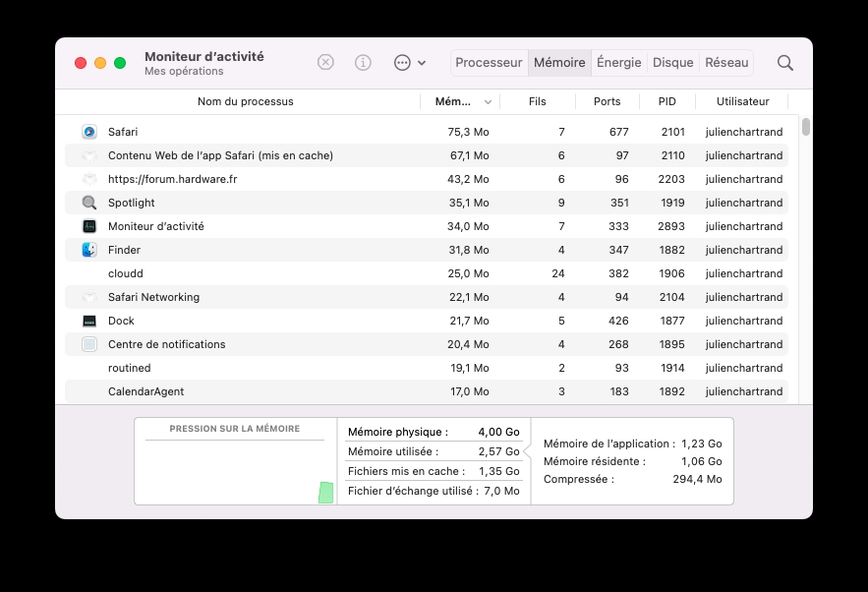Click the 426 ports value for Dock

pos(618,321)
